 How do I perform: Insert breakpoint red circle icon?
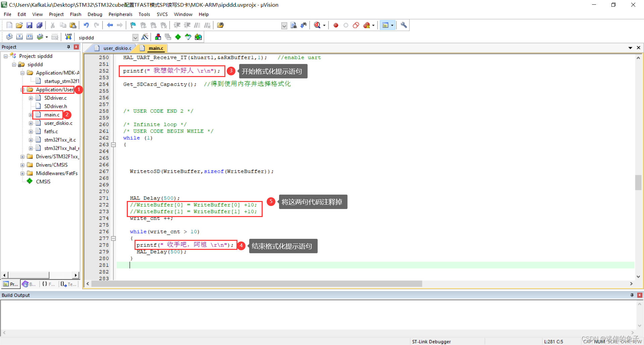336,25
